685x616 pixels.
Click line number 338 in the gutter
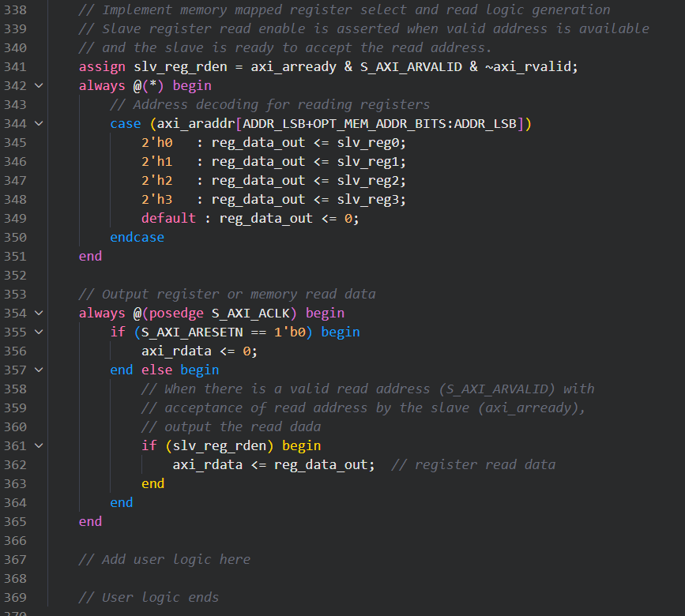[x=15, y=9]
